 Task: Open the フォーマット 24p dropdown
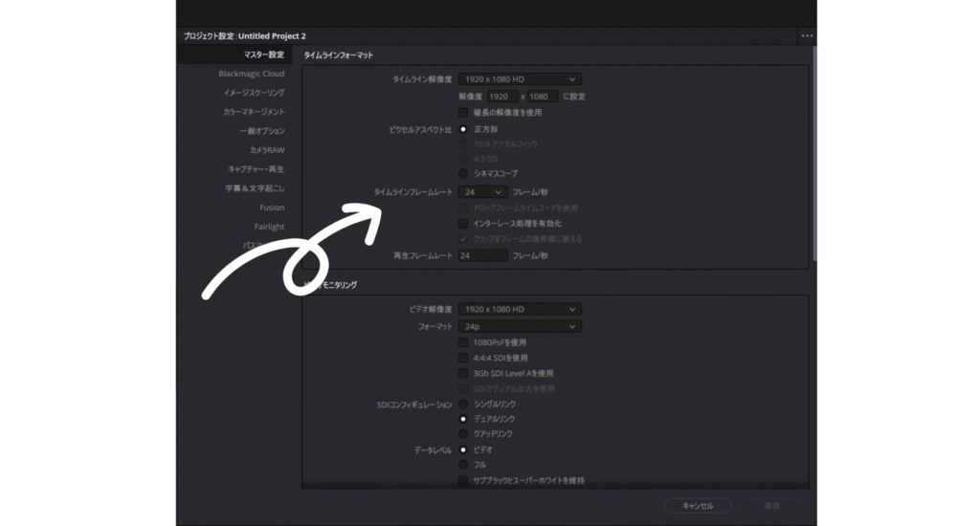[x=519, y=326]
